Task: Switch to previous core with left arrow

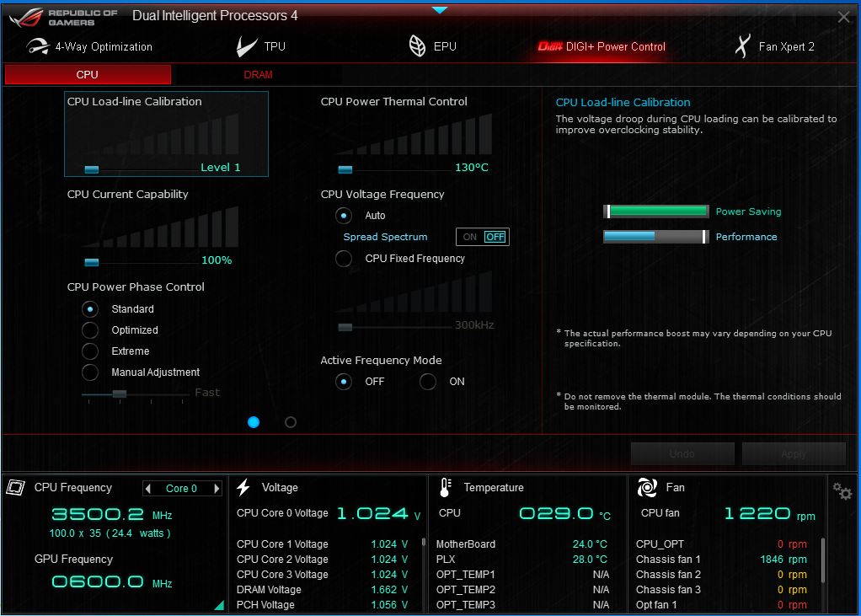Action: 147,488
